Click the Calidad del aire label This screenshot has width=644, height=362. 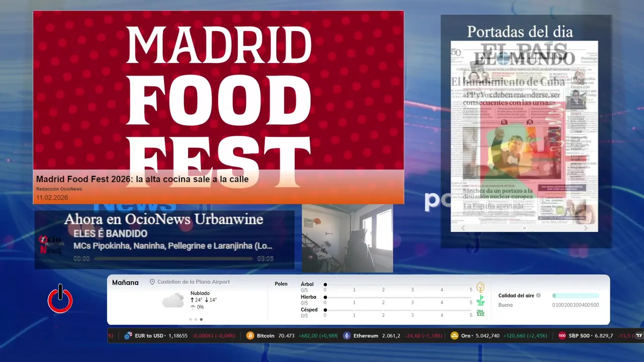click(516, 296)
